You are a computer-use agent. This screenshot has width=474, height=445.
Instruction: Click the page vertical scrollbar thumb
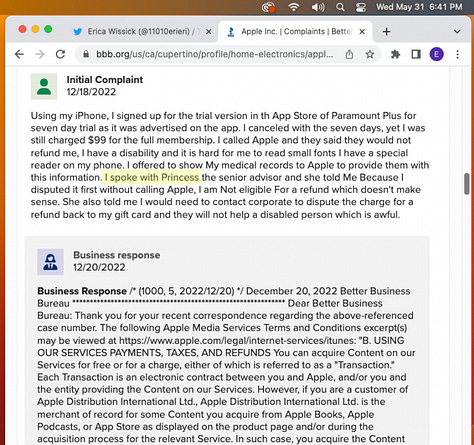(467, 184)
